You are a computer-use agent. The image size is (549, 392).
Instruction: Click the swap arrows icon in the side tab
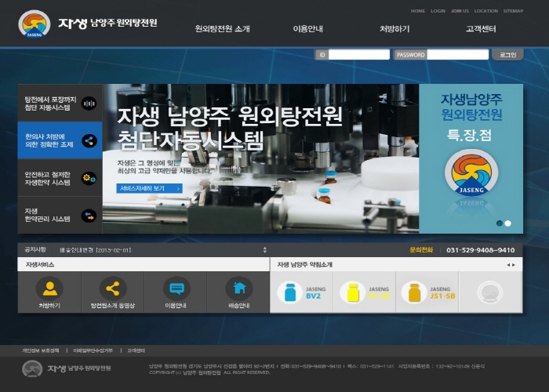tap(89, 216)
